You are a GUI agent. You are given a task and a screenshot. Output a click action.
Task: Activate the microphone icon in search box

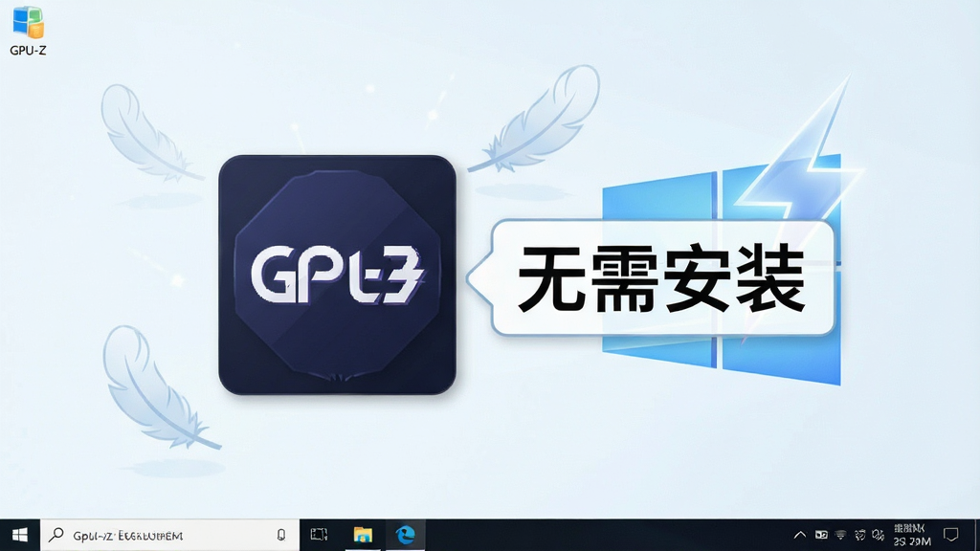[x=281, y=536]
